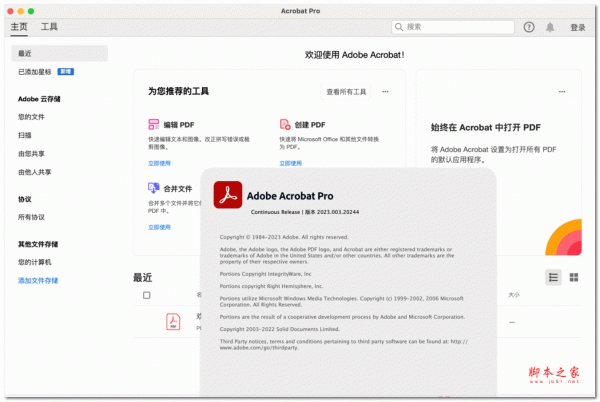Switch recent files to grid view
This screenshot has height=402, width=600.
pos(574,277)
